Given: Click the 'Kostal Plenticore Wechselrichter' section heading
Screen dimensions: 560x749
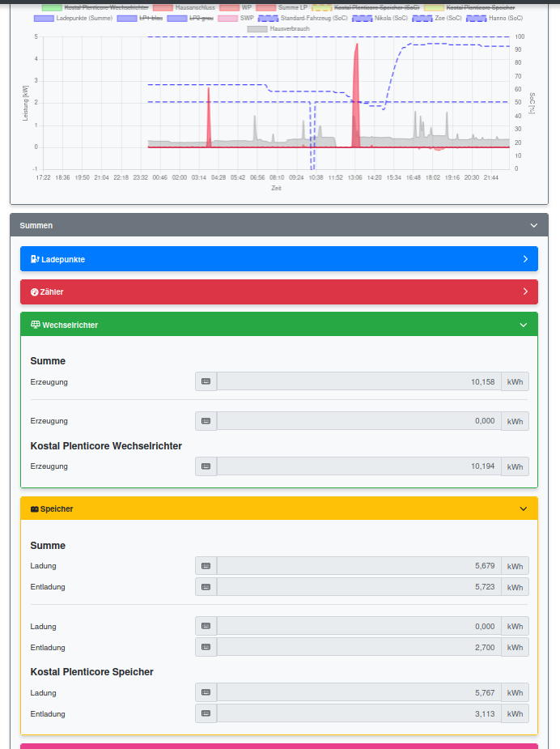Looking at the screenshot, I should pyautogui.click(x=106, y=446).
